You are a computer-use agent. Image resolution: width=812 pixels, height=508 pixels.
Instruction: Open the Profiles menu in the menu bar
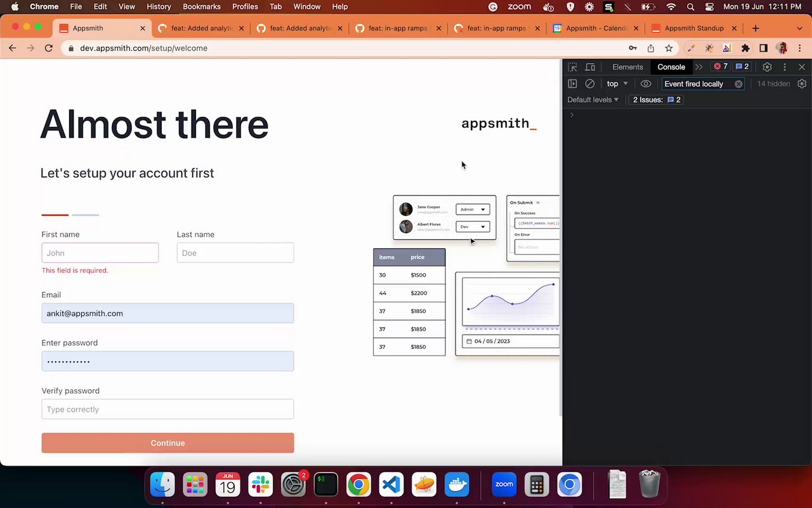click(245, 6)
